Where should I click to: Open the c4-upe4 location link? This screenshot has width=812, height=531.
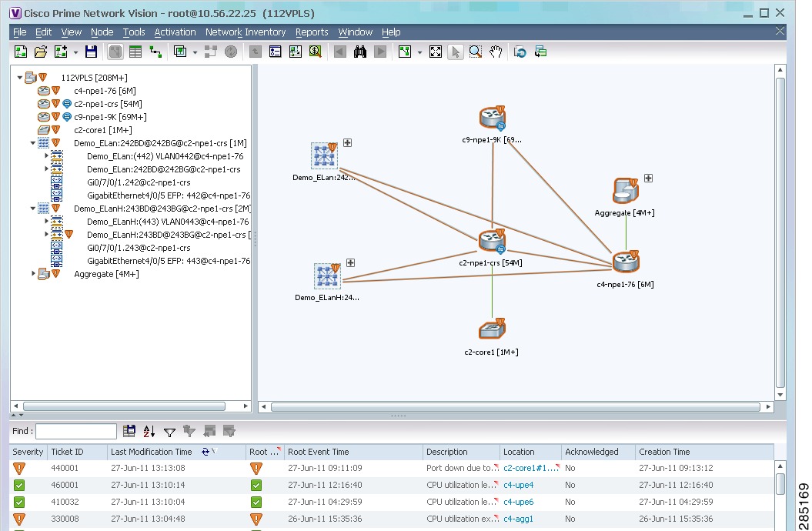(519, 485)
